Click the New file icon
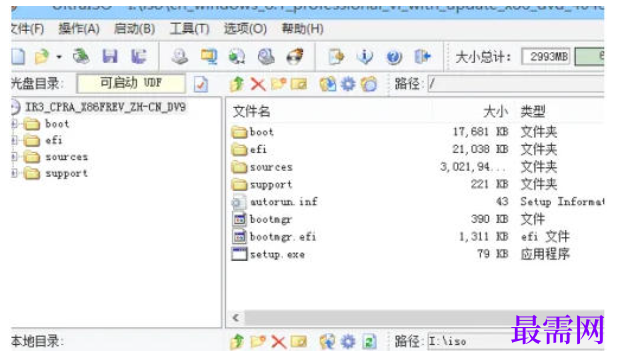Screen dimensions: 623x361 [18, 57]
